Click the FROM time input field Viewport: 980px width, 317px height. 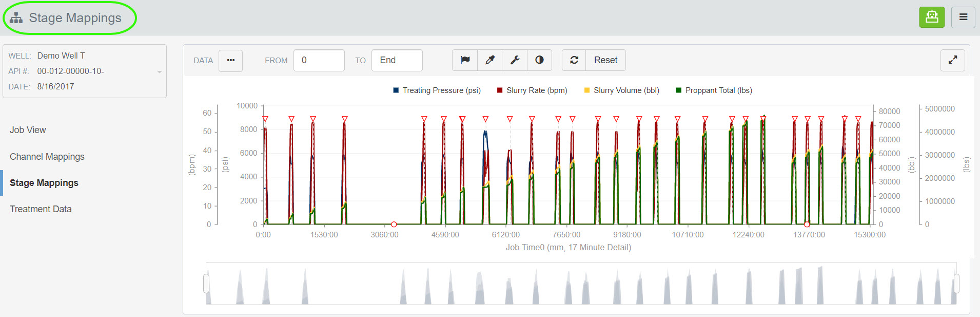(x=319, y=60)
